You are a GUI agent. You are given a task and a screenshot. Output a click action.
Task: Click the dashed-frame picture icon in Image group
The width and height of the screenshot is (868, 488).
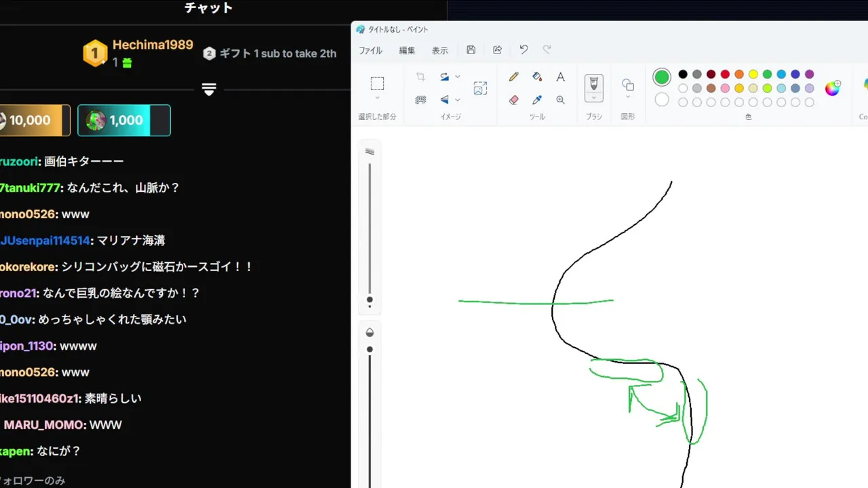(480, 88)
